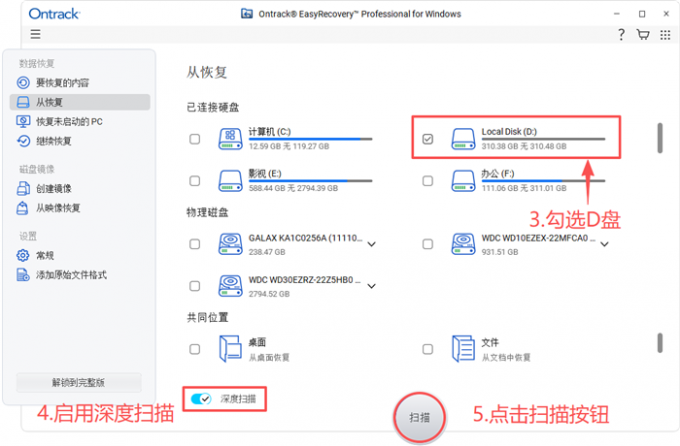Open the hamburger menu icon
Viewport: 680px width, 446px height.
tap(36, 34)
